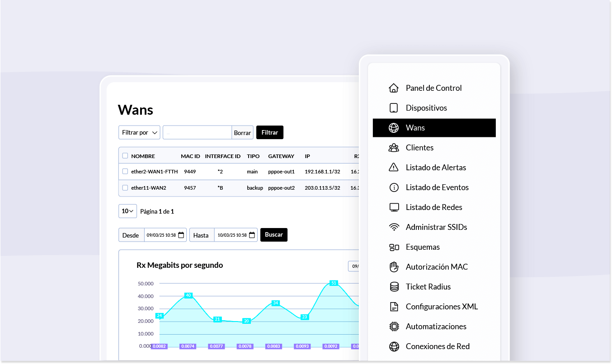
Task: Open the rows-per-page dropdown showing 10
Action: click(127, 211)
